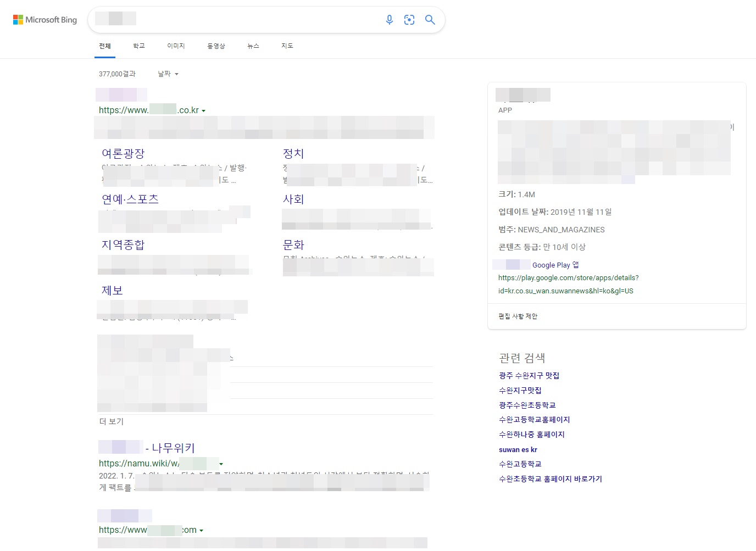Screen dimensions: 756x551
Task: Click the 정치 sitelink
Action: [x=293, y=154]
